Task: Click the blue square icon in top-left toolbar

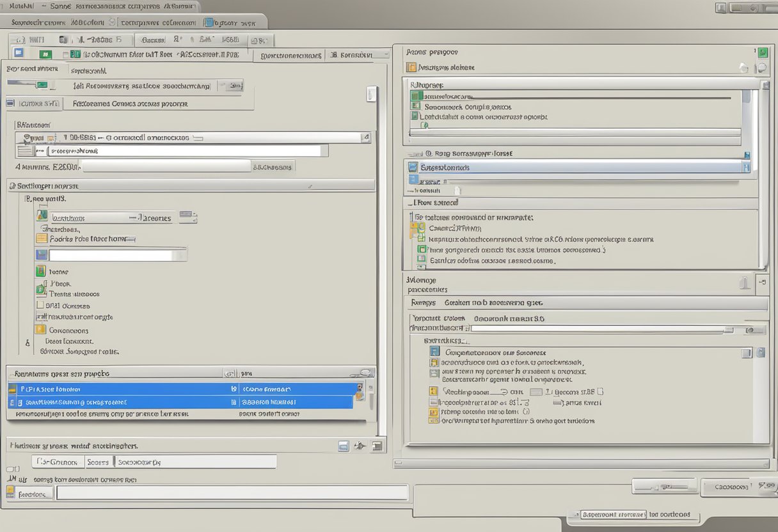Action: [x=19, y=54]
